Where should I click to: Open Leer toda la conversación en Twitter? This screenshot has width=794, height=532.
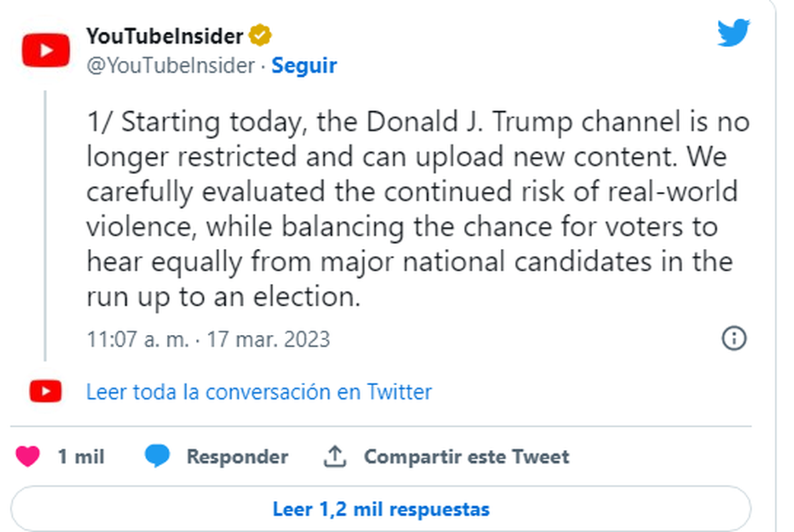[259, 392]
